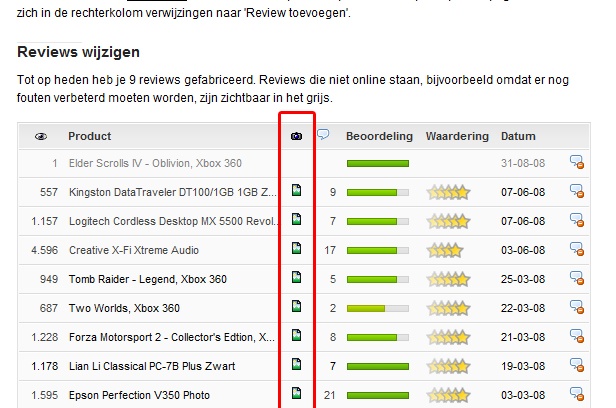This screenshot has width=616, height=408.
Task: Open the Elder Scrolls IV - Oblivion review
Action: [x=155, y=163]
